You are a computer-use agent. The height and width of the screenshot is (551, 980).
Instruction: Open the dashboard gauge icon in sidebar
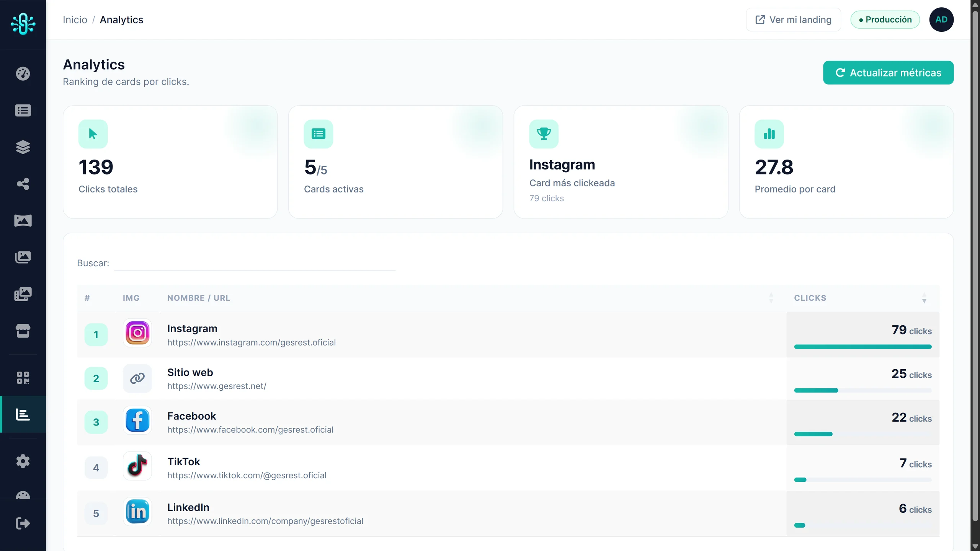[23, 73]
